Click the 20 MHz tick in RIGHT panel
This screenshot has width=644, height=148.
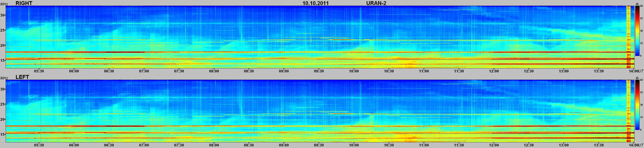click(x=3, y=45)
